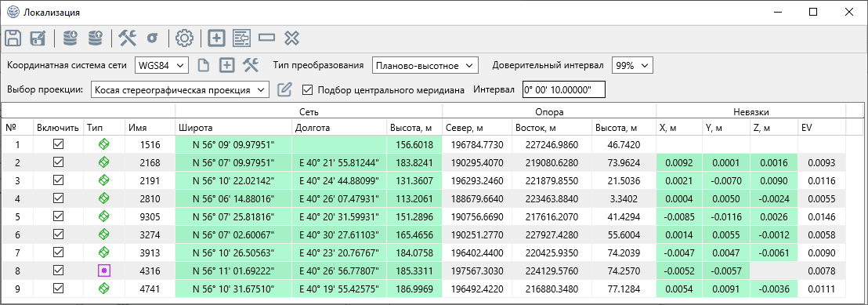Click the type icon for point 2168
The height and width of the screenshot is (305, 868).
pyautogui.click(x=103, y=162)
